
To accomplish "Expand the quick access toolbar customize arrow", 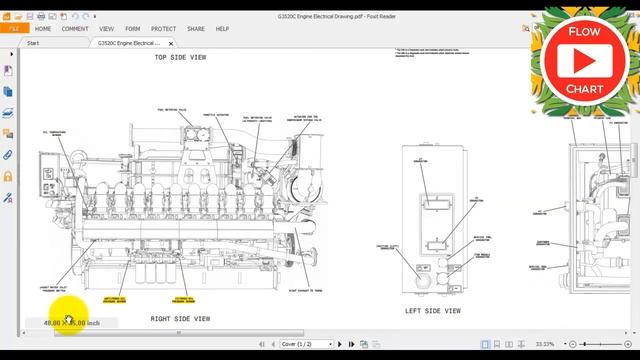I will tap(95, 17).
